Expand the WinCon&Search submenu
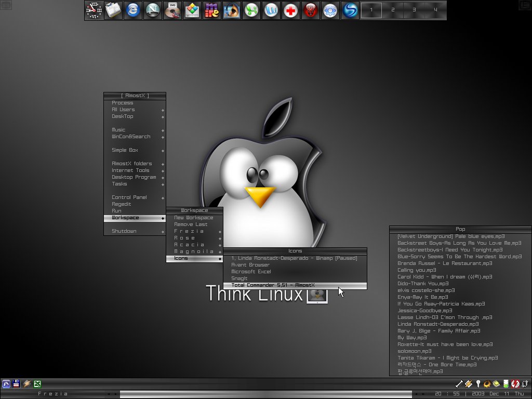The width and height of the screenshot is (532, 399). click(x=135, y=137)
